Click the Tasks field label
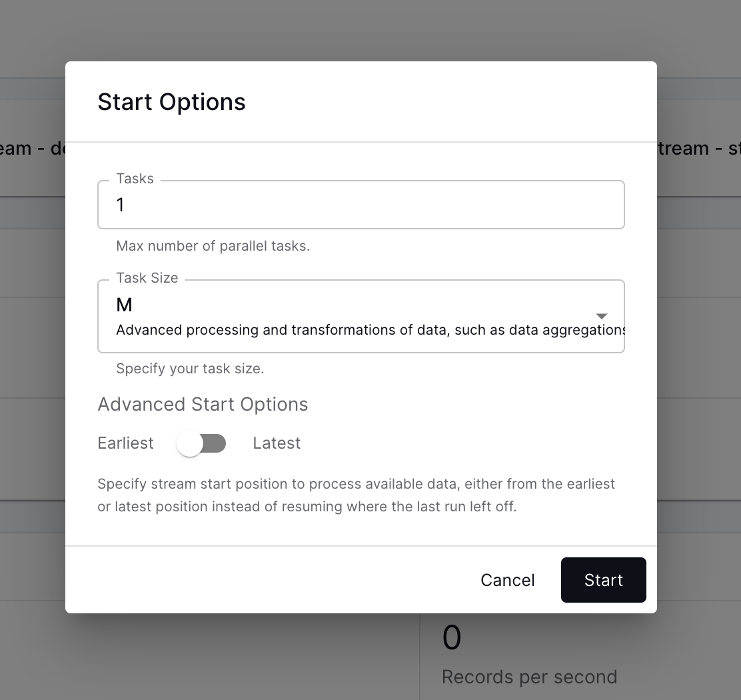Image resolution: width=741 pixels, height=700 pixels. click(135, 179)
